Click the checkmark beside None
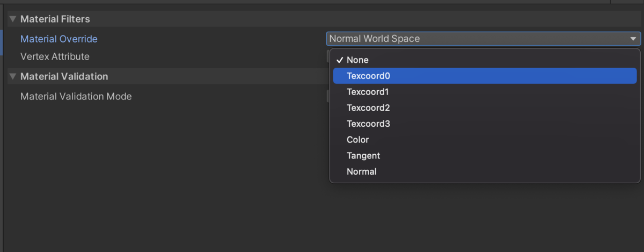 (x=339, y=60)
